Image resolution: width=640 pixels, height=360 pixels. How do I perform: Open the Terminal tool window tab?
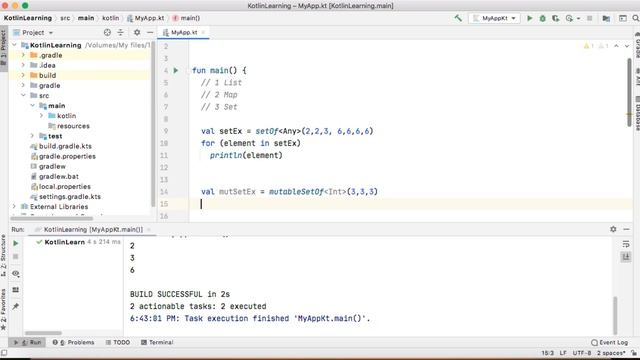(x=157, y=342)
